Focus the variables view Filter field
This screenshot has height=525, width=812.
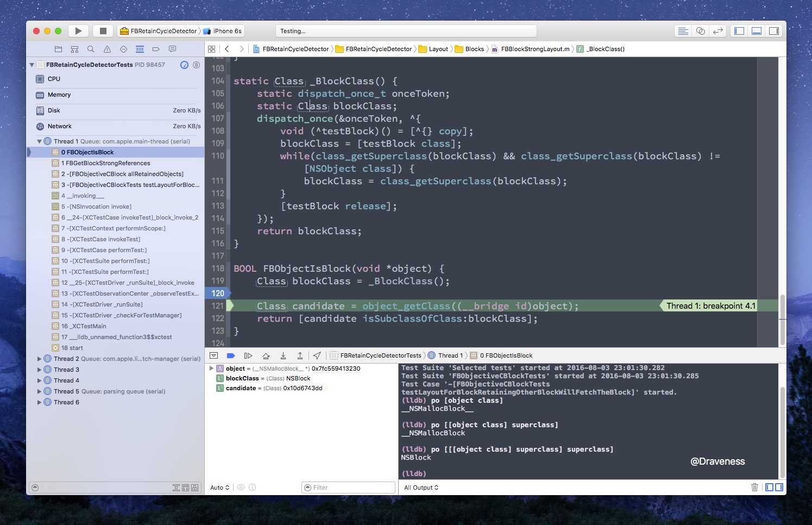[348, 487]
